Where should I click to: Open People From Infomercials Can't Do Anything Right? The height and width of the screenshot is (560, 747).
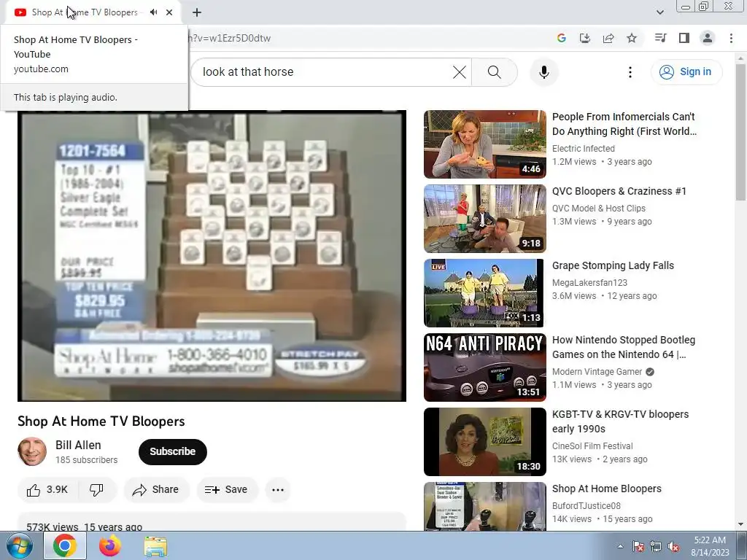[x=624, y=124]
